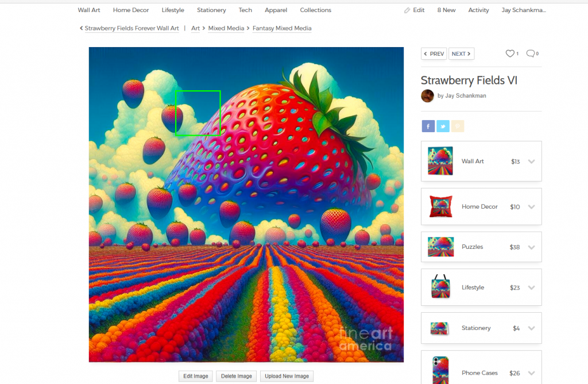Expand the Wall Art product options
Viewport: 588px width, 384px height.
pos(531,162)
